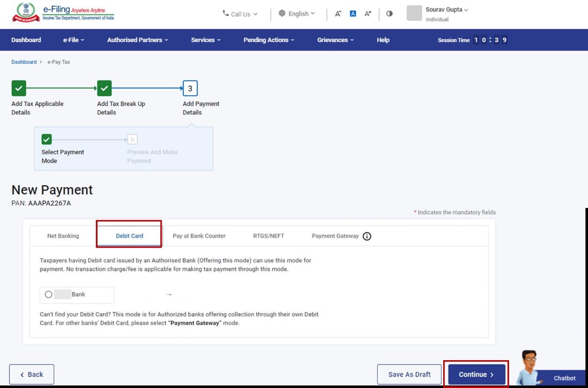Open the debit card selection dropdown beside Bank
This screenshot has height=388, width=588.
click(169, 294)
